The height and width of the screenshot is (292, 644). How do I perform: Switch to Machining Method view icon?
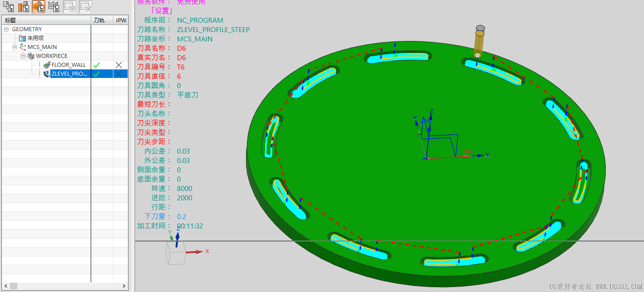click(x=54, y=6)
